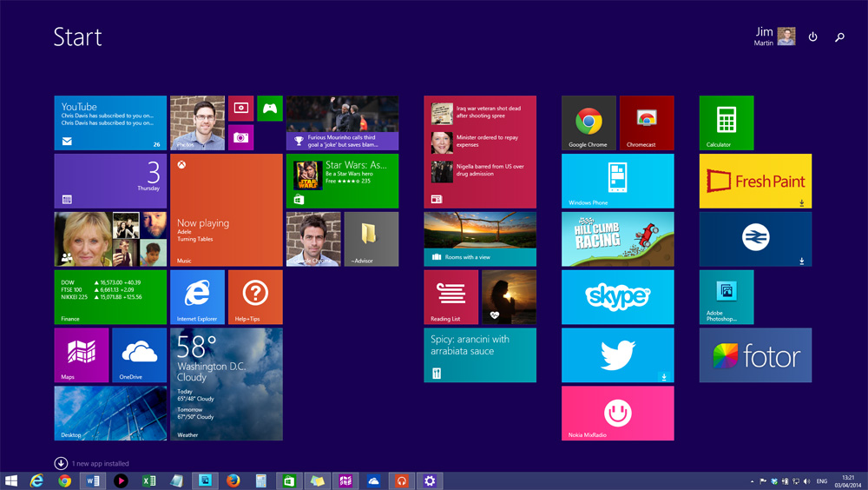Open the Travel tile Rooms with a view
Viewport: 868px width, 490px height.
click(480, 239)
